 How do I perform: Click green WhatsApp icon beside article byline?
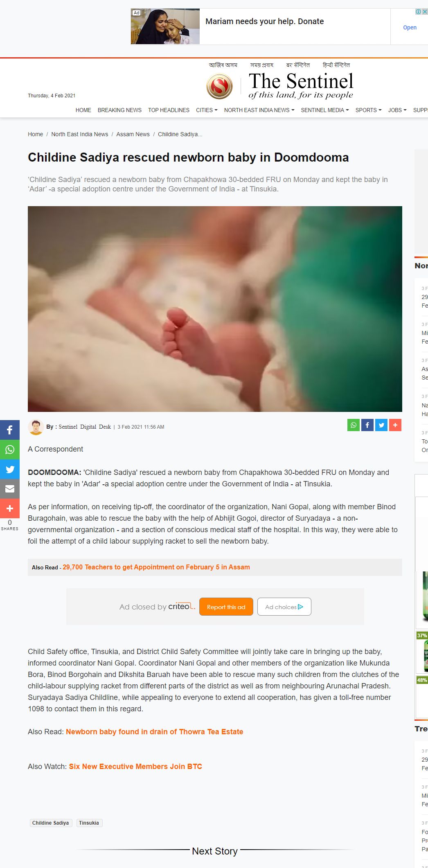tap(354, 425)
